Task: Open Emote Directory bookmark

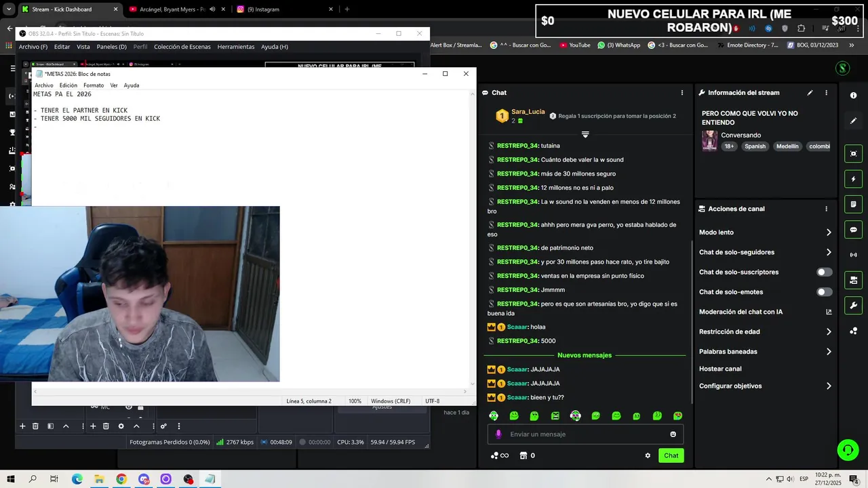Action: pos(748,45)
